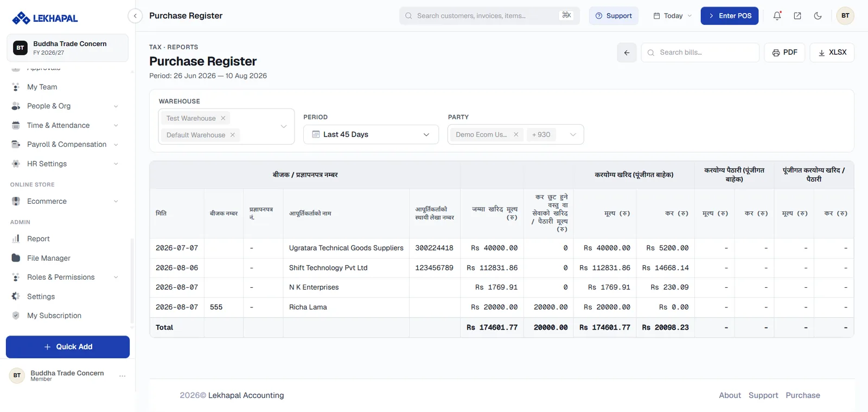The image size is (868, 412).
Task: Open the About footer link
Action: coord(730,395)
